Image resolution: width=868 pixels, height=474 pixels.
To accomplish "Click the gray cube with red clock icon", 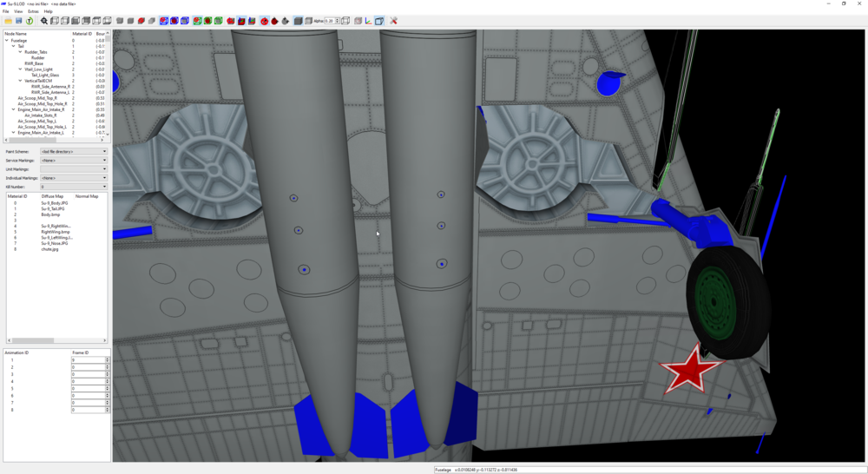I will pos(358,21).
